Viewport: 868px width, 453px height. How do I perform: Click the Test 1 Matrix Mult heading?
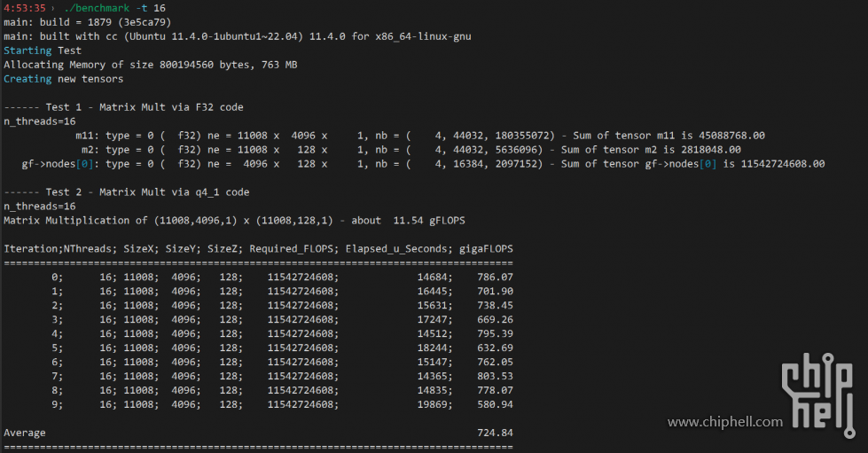pos(123,107)
